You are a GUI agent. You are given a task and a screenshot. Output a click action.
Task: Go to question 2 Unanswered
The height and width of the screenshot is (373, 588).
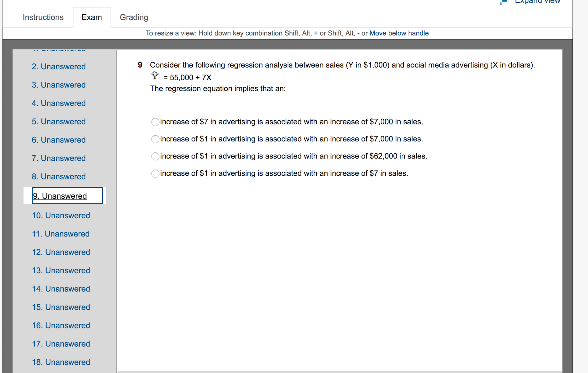click(x=59, y=67)
